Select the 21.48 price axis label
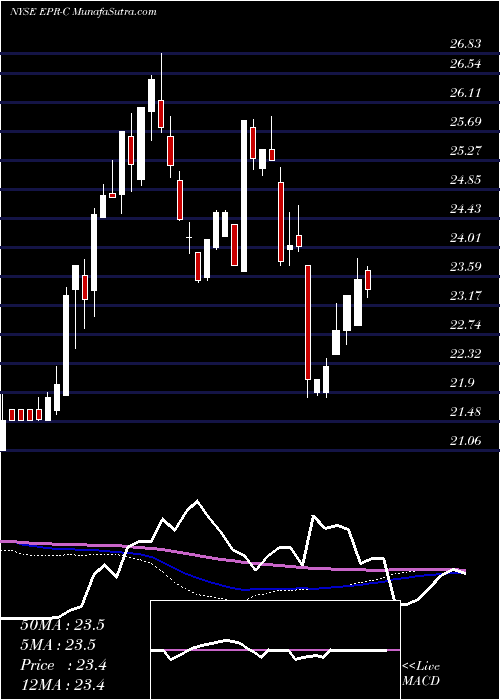 pyautogui.click(x=466, y=412)
